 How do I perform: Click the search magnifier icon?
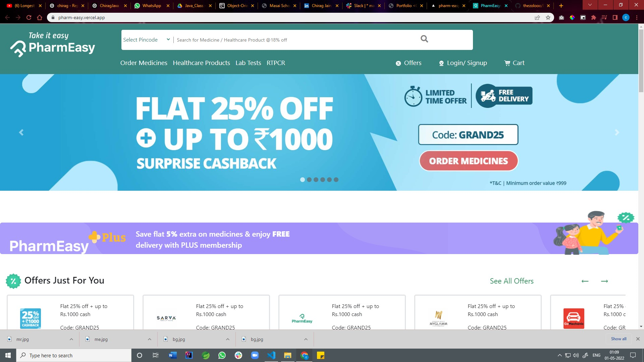tap(424, 39)
